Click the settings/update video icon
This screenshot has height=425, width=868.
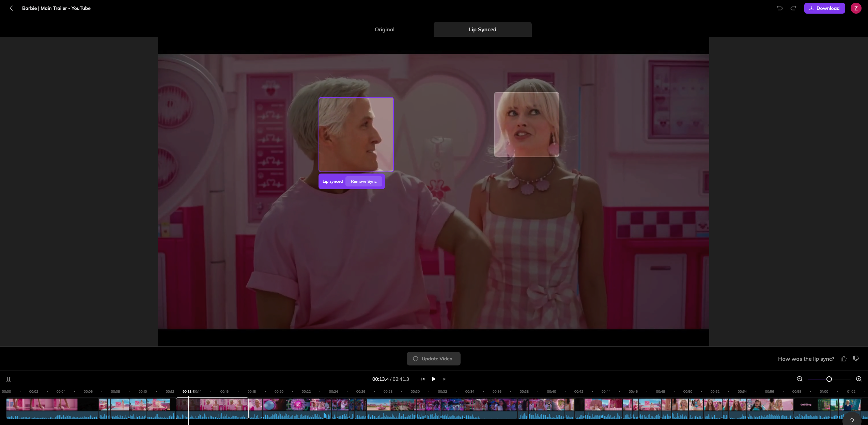point(415,359)
